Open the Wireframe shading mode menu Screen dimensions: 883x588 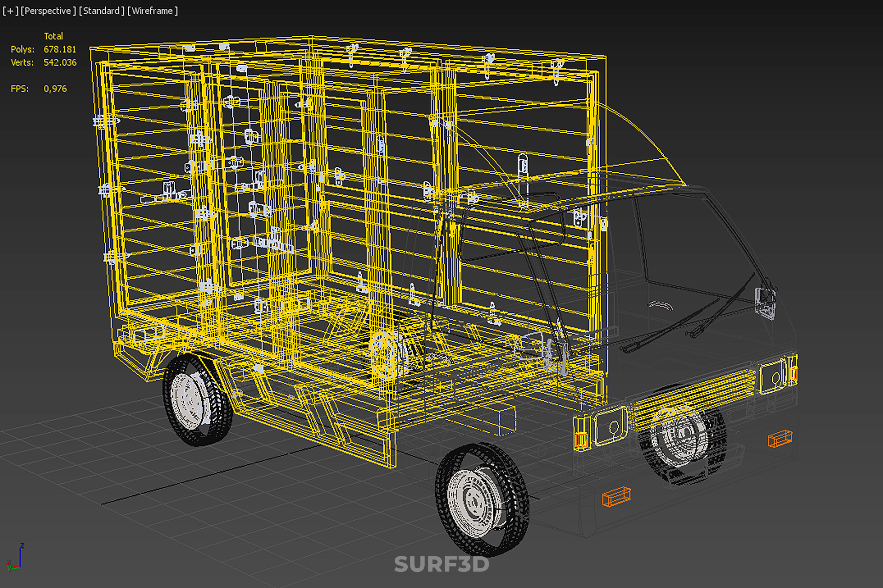click(153, 11)
